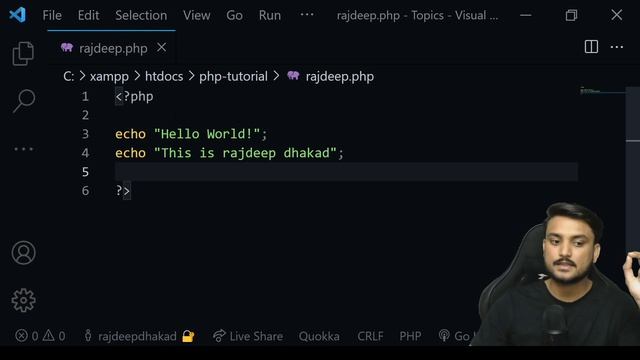Open the Search view in activity bar
640x360 pixels.
[24, 101]
